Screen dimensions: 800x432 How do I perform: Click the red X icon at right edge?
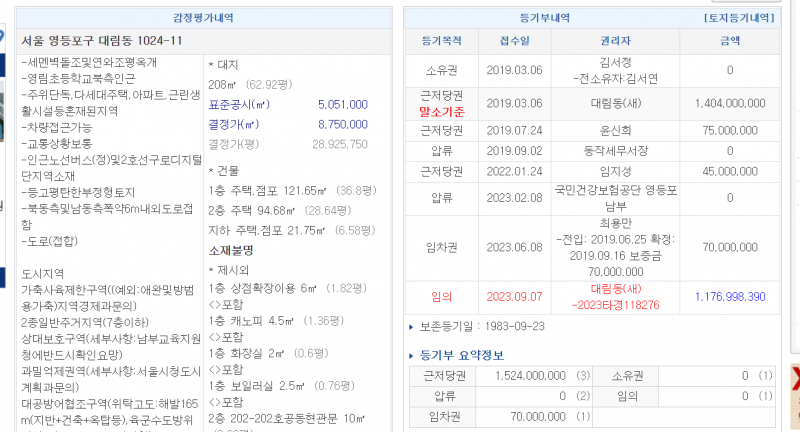(794, 379)
